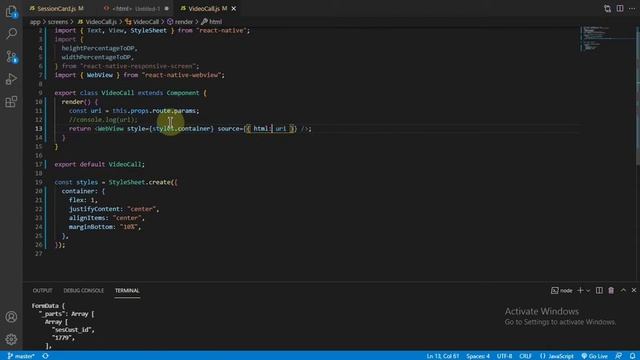
Task: Switch to the html Untitled-1 tab
Action: click(136, 8)
